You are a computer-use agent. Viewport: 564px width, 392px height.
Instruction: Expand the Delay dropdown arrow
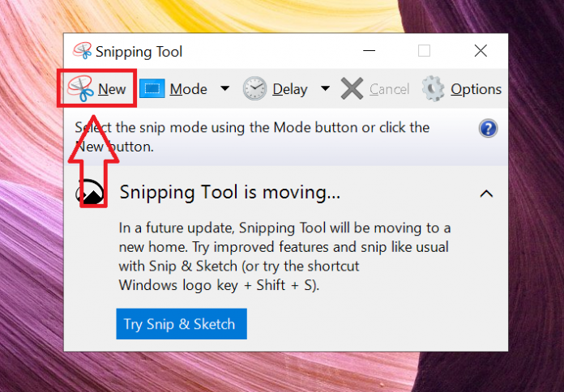pyautogui.click(x=325, y=89)
